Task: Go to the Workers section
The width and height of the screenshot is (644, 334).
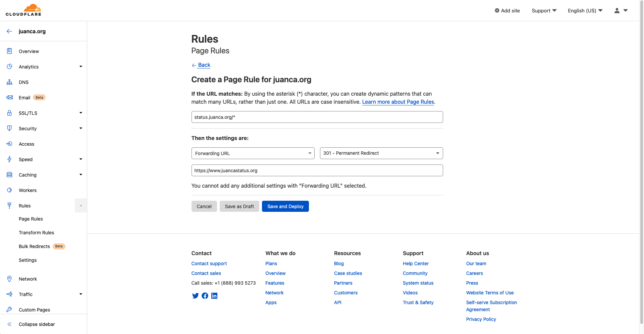Action: tap(28, 190)
